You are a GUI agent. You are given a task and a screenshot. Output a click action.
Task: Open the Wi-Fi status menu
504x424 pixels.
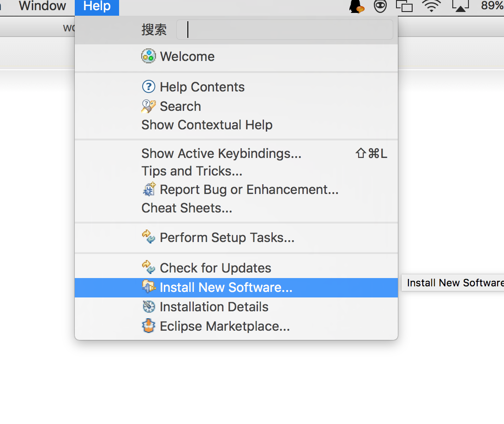432,6
